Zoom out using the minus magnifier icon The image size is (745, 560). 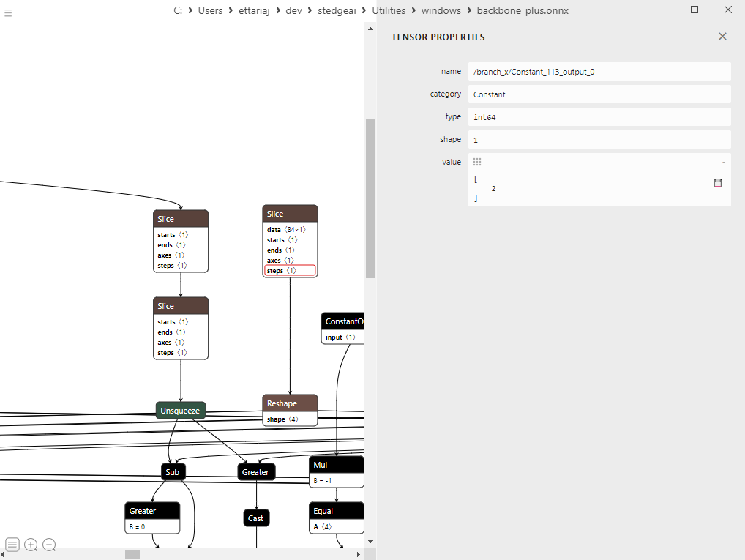[x=49, y=545]
